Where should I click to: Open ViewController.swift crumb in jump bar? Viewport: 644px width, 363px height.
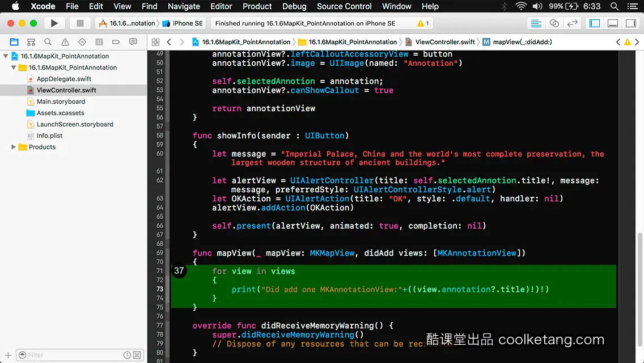coord(440,42)
